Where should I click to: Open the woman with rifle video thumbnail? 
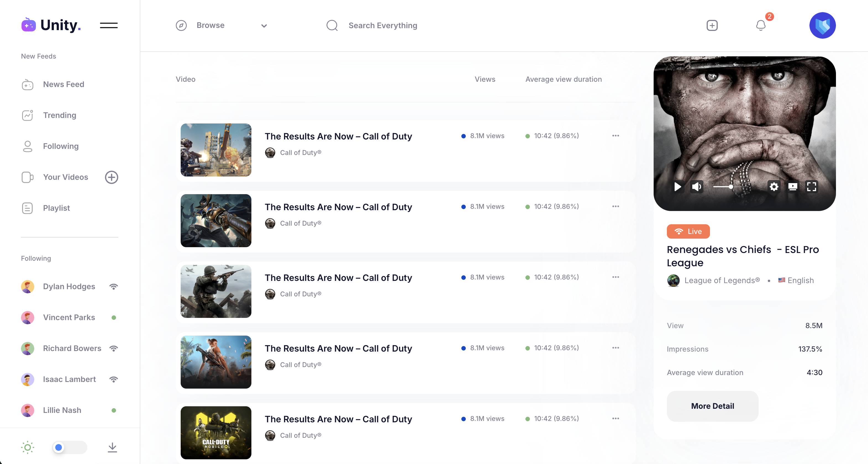tap(216, 362)
